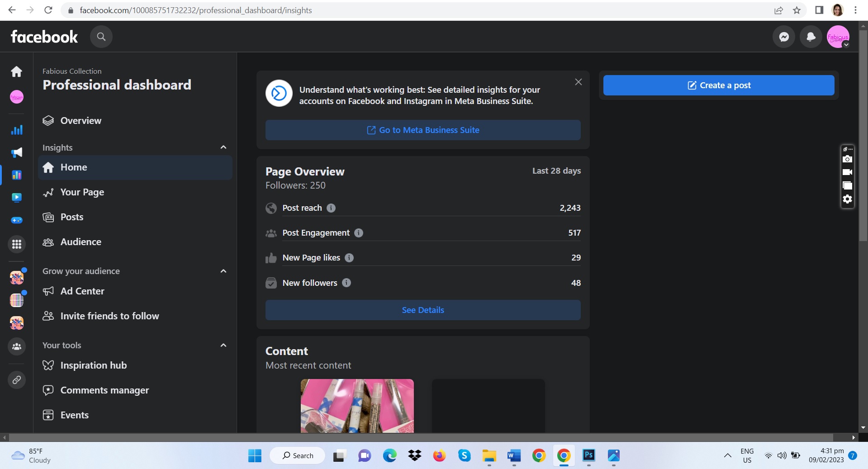Click the Create a post button
868x469 pixels.
pyautogui.click(x=719, y=85)
